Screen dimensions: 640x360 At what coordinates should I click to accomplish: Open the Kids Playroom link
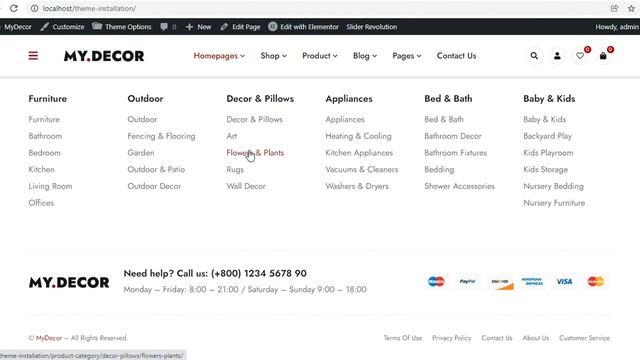pyautogui.click(x=548, y=153)
